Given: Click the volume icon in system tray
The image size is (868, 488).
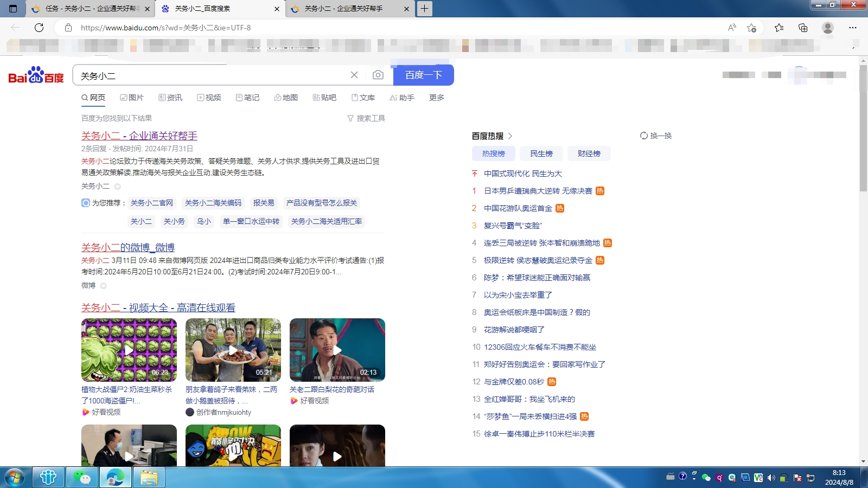Looking at the screenshot, I should click(x=771, y=478).
